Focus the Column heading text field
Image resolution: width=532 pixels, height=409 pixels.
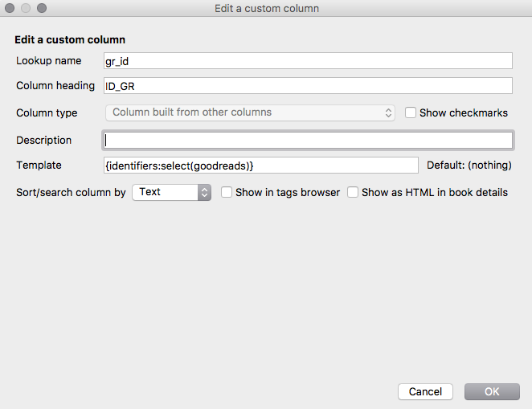tap(308, 86)
